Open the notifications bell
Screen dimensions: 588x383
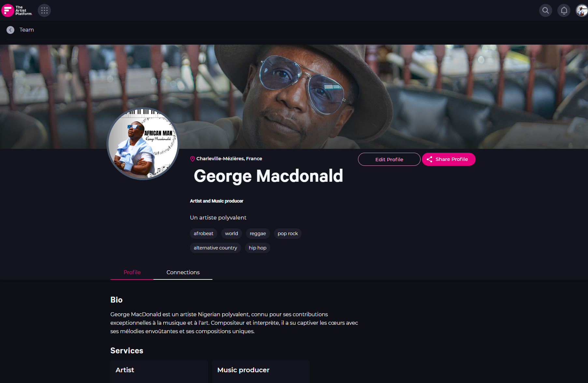pyautogui.click(x=564, y=10)
